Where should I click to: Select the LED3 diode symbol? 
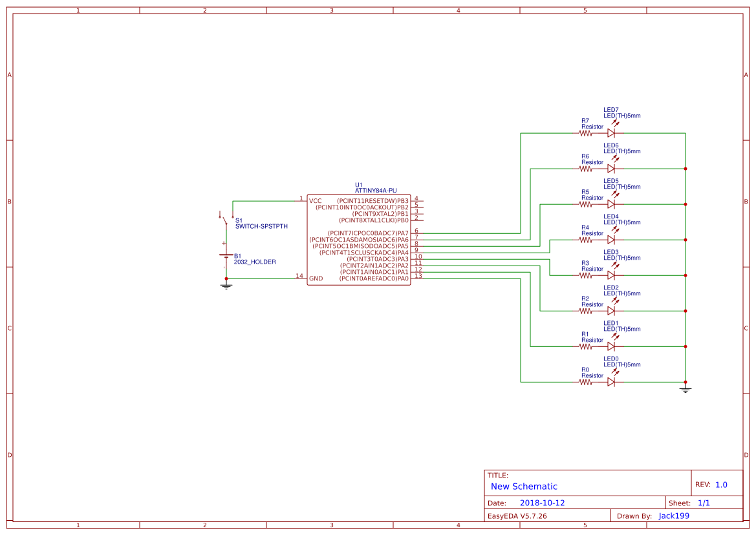[611, 275]
